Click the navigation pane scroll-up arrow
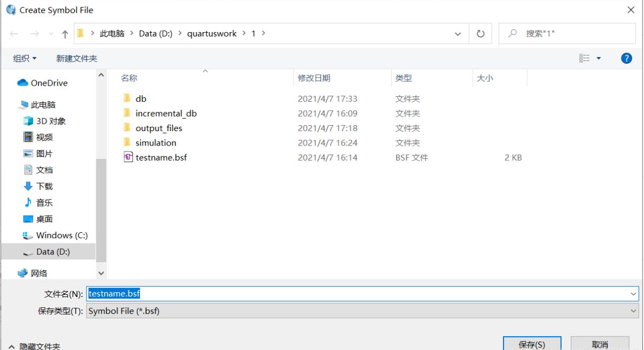This screenshot has height=350, width=644. coord(102,75)
